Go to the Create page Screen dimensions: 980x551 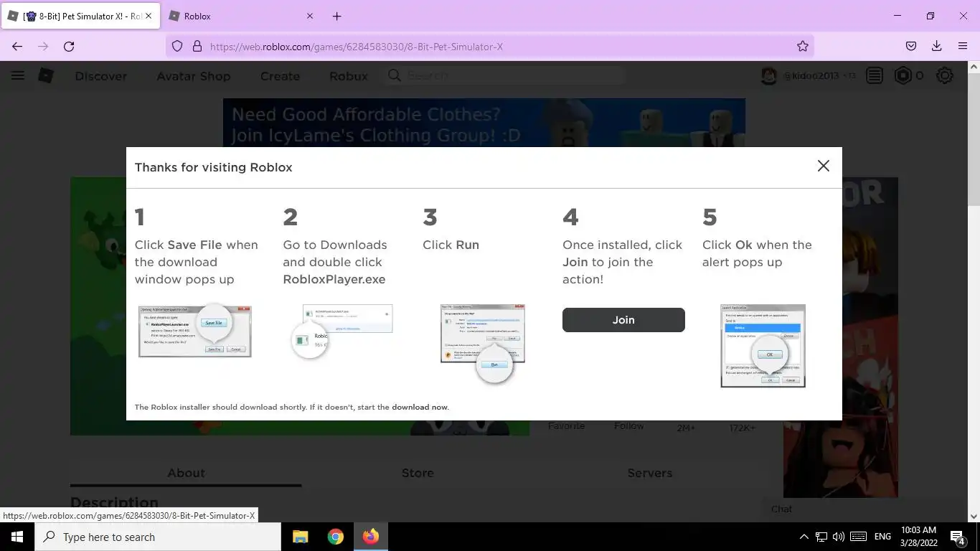280,76
